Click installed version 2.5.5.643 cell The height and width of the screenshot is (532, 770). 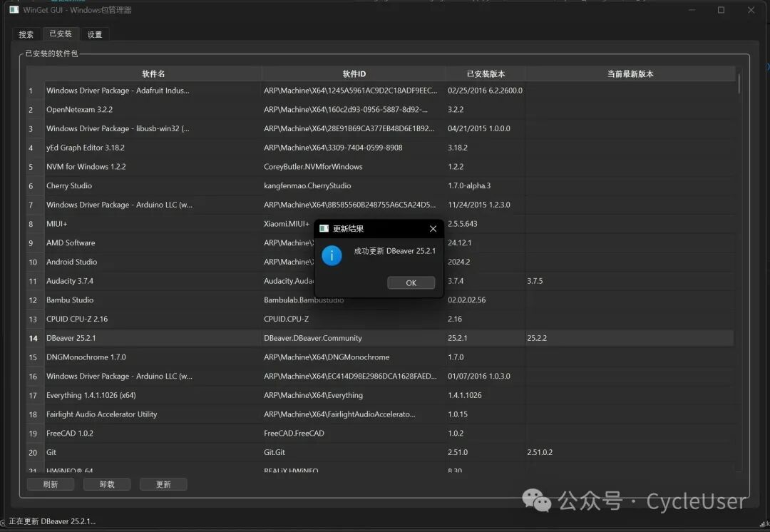486,223
